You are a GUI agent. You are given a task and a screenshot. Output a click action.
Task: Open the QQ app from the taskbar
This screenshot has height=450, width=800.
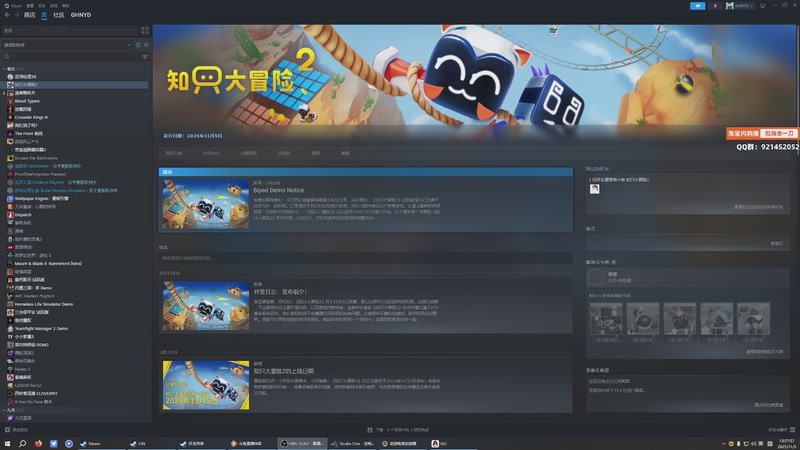pos(440,443)
